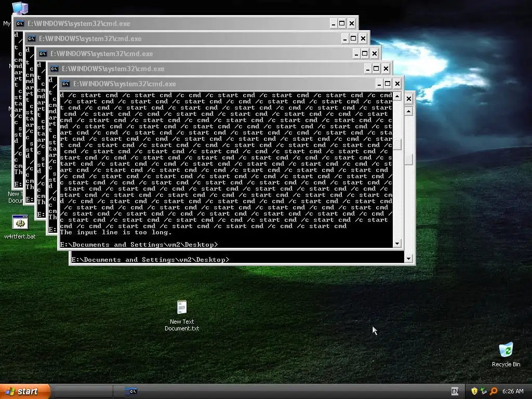Click the cmd taskbar button
Screen dimensions: 532x399
[x=132, y=391]
